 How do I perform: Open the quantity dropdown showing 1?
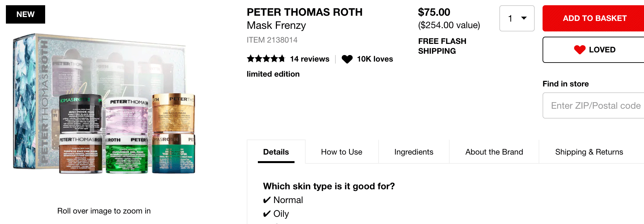pyautogui.click(x=517, y=18)
